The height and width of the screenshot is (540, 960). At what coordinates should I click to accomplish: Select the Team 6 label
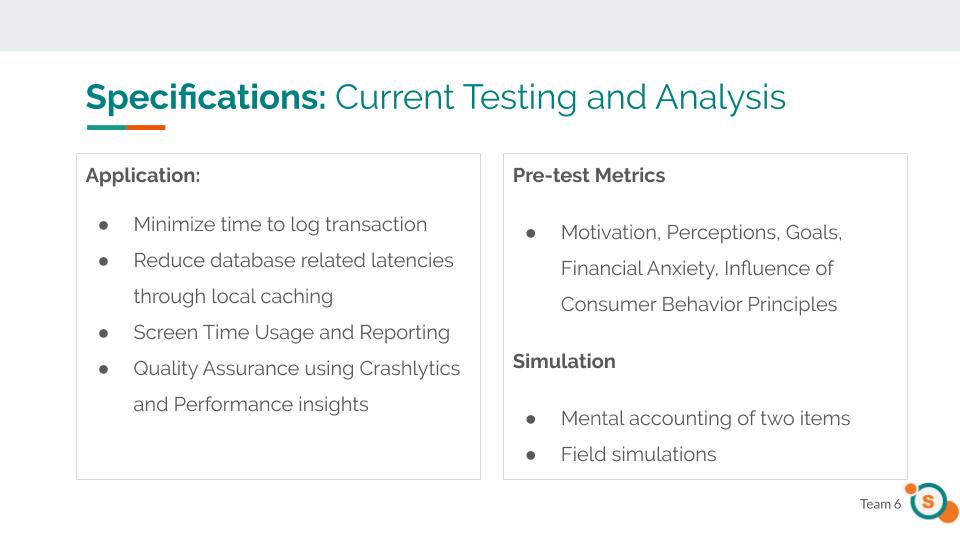tap(880, 504)
